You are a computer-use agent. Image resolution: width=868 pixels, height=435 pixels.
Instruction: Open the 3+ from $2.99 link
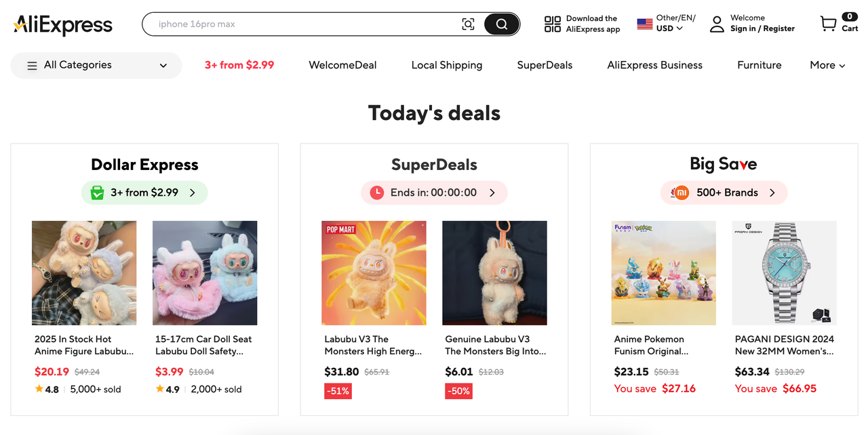(x=239, y=66)
